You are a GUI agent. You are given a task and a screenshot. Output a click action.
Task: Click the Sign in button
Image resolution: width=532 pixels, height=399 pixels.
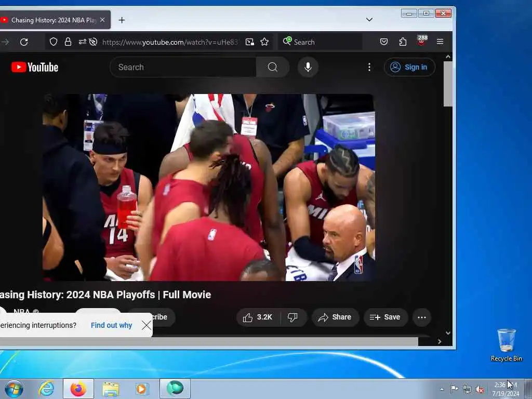point(409,67)
